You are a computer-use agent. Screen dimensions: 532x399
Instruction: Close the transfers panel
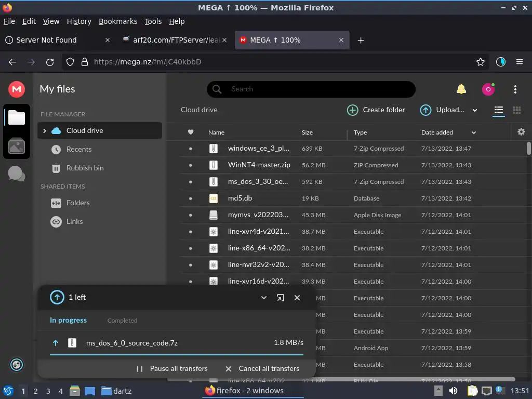click(x=297, y=298)
